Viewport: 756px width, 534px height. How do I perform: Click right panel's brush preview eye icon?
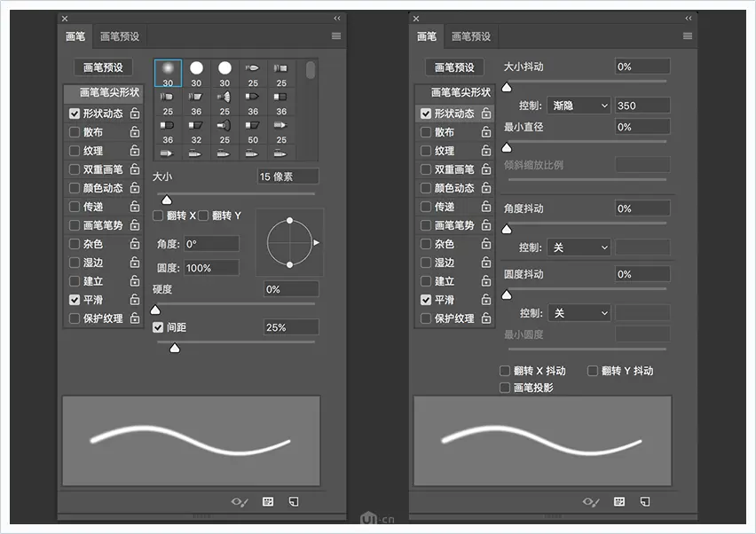[591, 502]
